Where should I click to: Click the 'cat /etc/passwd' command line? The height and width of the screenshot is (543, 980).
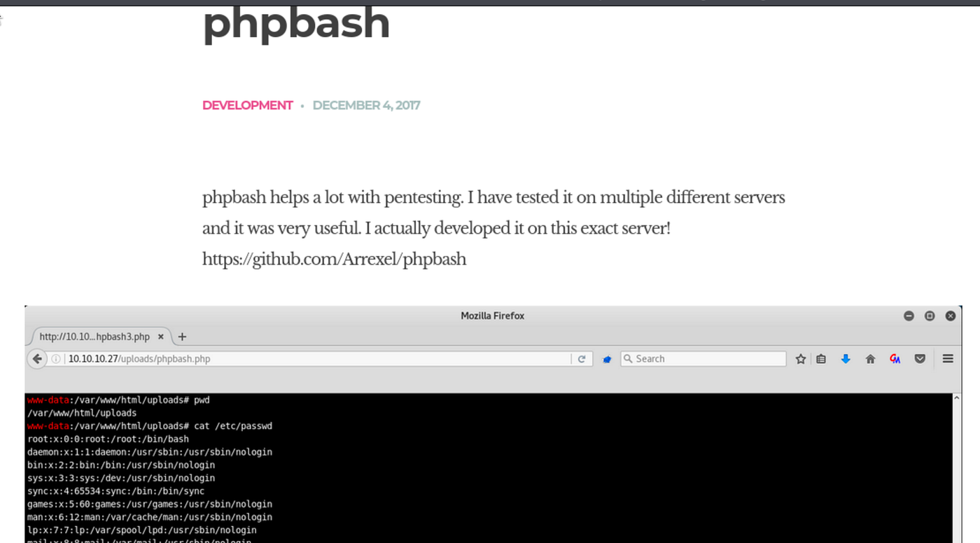[150, 426]
